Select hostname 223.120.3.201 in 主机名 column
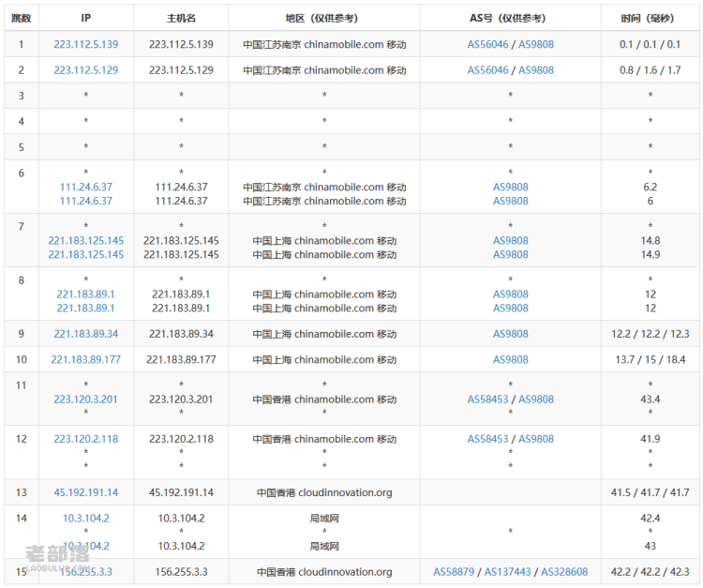This screenshot has height=588, width=703. [181, 400]
